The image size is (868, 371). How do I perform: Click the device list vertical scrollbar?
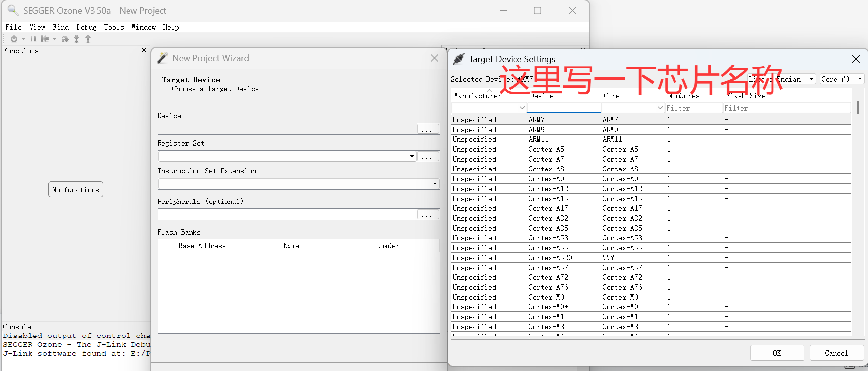[858, 108]
